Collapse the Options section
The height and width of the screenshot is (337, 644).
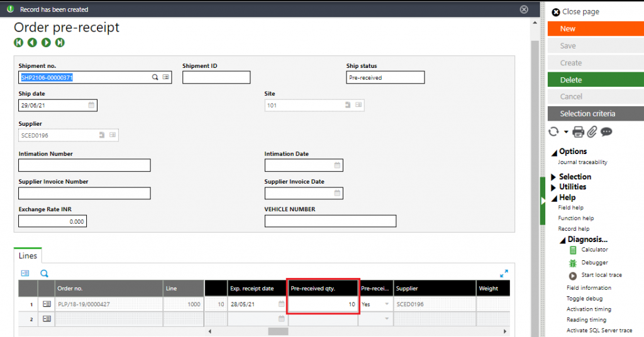554,153
